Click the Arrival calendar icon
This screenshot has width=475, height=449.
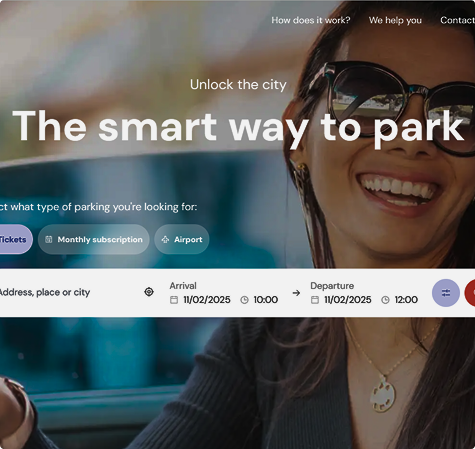[174, 300]
